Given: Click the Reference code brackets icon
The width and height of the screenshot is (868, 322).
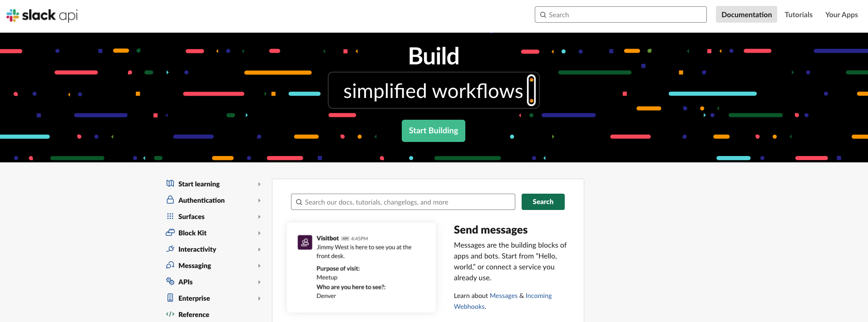Looking at the screenshot, I should 170,314.
